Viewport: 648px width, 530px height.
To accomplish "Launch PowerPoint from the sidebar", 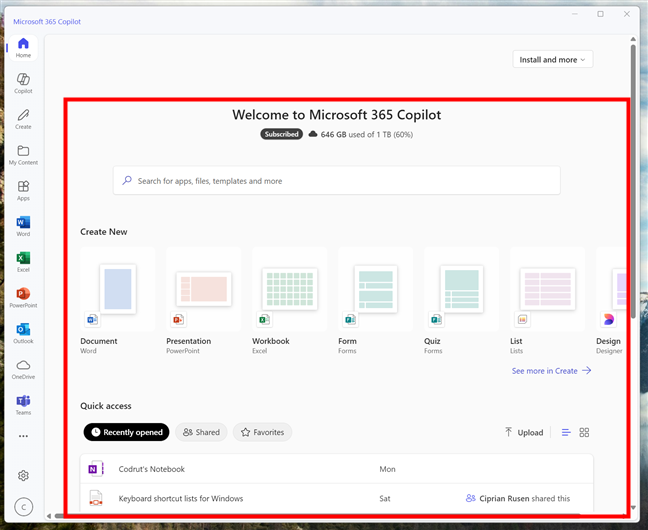I will [x=23, y=298].
